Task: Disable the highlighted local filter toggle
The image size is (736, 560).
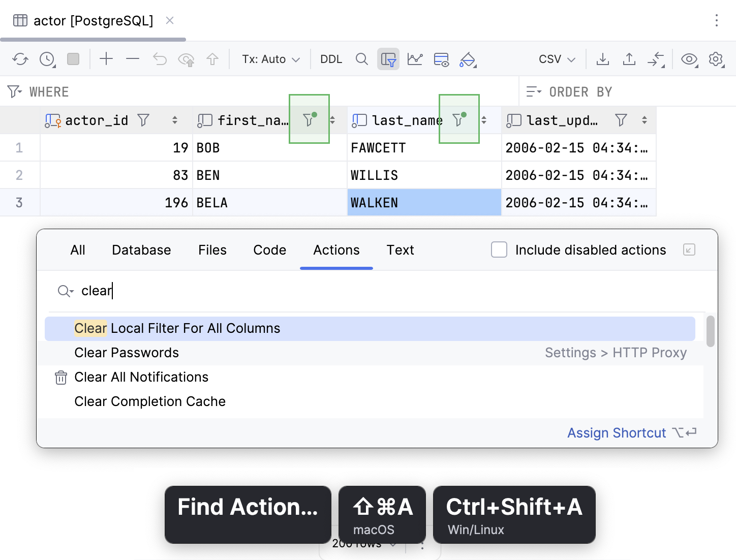Action: 388,59
